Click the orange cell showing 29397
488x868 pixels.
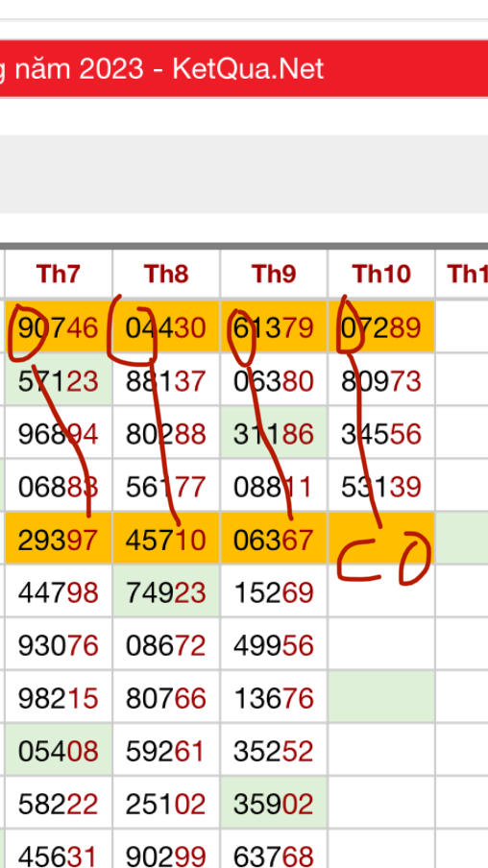pyautogui.click(x=59, y=540)
